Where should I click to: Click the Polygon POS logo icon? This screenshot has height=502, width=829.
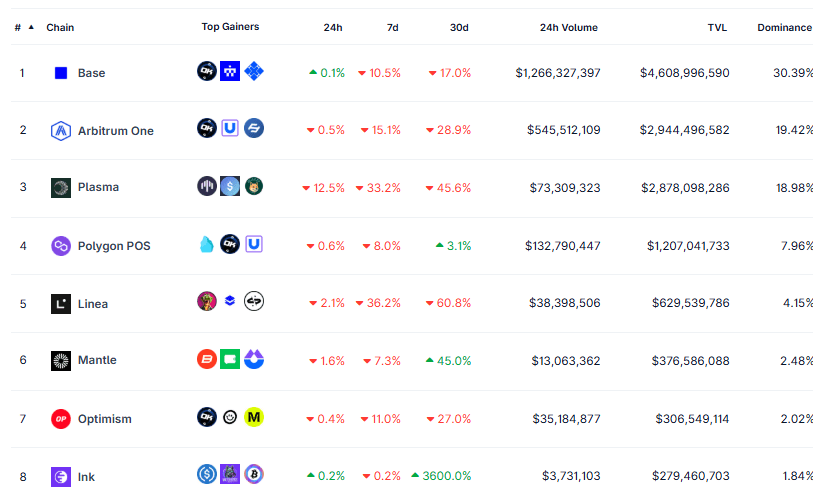61,246
